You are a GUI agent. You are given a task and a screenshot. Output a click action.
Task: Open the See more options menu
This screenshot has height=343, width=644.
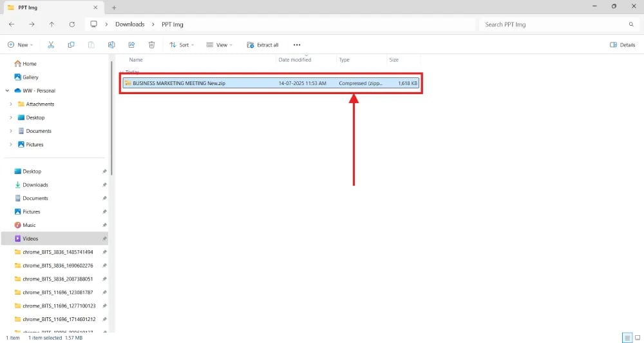[297, 44]
